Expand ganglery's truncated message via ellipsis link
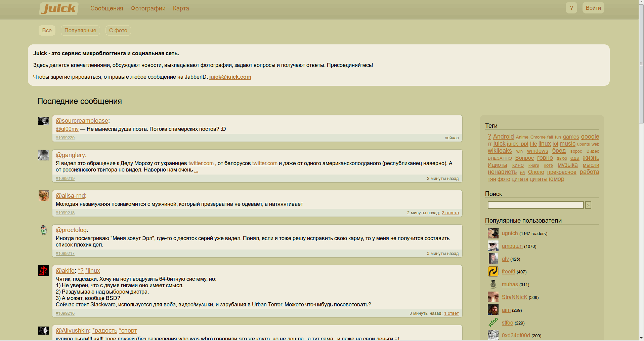644x341 pixels. pyautogui.click(x=196, y=170)
